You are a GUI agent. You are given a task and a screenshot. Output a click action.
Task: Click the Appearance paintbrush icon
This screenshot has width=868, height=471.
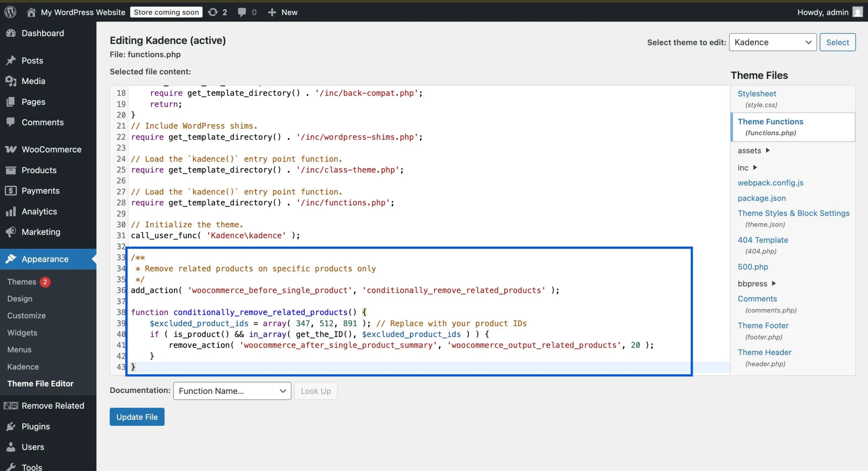(x=11, y=259)
